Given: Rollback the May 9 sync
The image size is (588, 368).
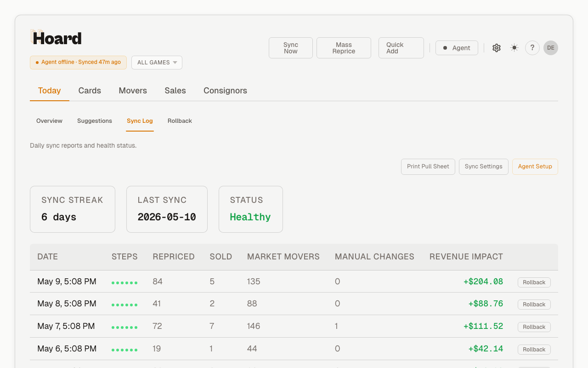Looking at the screenshot, I should (534, 282).
